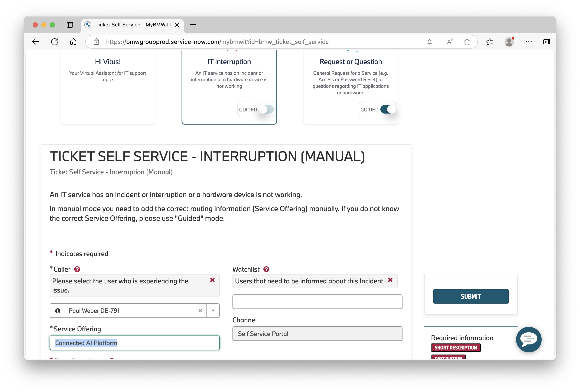Click the 'Required information' heading
The width and height of the screenshot is (580, 392).
pos(462,338)
